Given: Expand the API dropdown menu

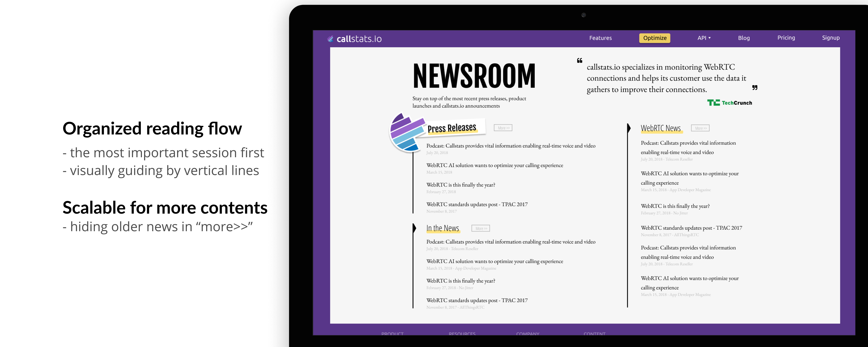Looking at the screenshot, I should point(704,38).
